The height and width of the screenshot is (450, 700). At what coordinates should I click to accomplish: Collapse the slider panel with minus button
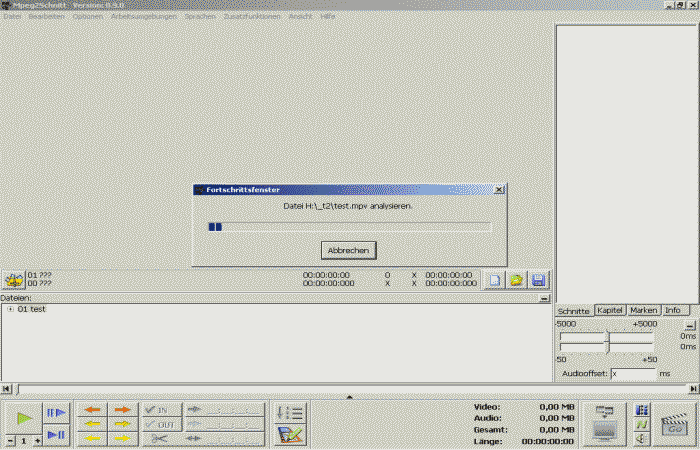[x=689, y=325]
